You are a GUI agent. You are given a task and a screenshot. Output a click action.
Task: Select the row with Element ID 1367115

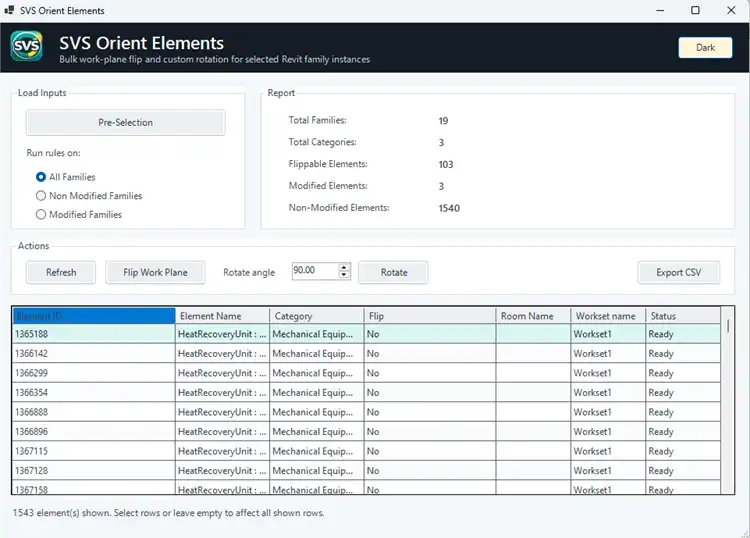(366, 451)
